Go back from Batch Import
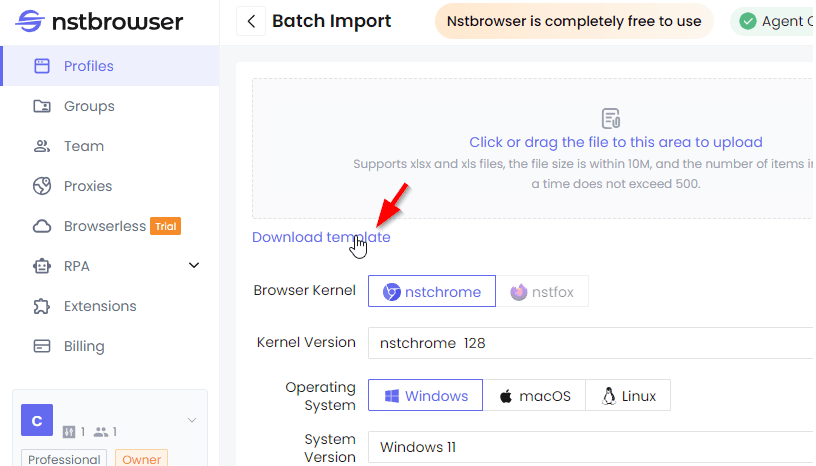Screen dimensions: 816x466 pyautogui.click(x=251, y=21)
